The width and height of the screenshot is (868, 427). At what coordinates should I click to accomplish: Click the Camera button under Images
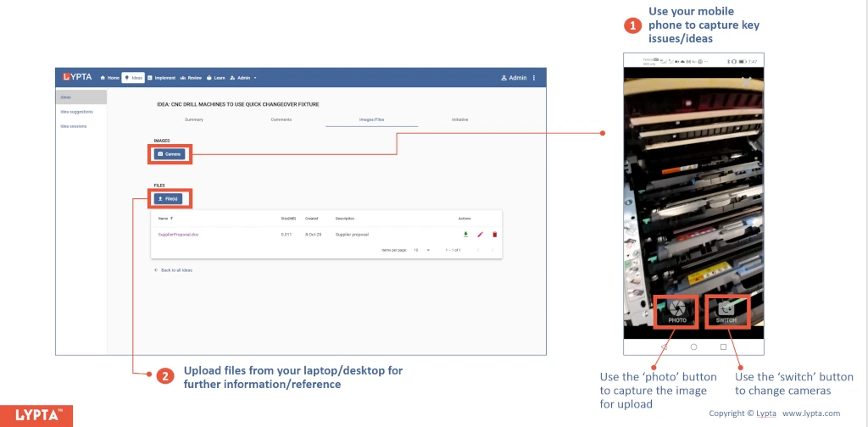(x=170, y=154)
